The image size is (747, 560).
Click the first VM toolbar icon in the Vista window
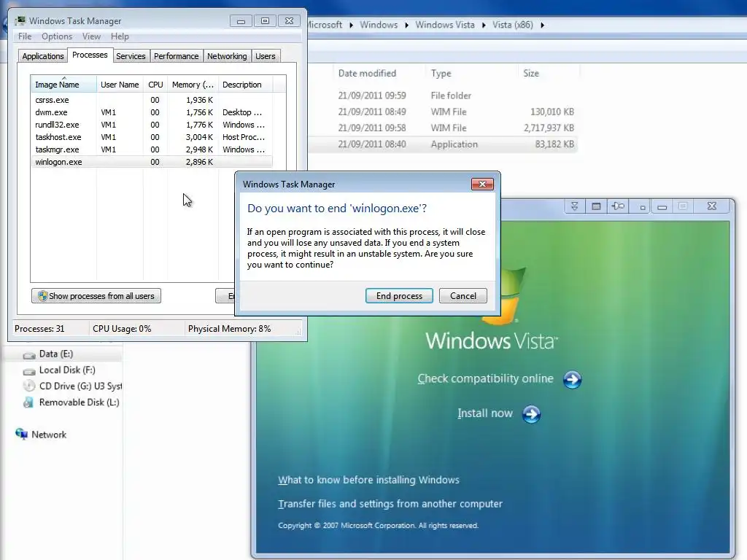(575, 206)
